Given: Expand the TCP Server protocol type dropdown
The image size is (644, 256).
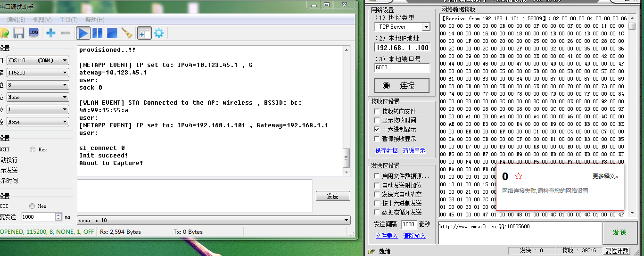Looking at the screenshot, I should pyautogui.click(x=426, y=27).
